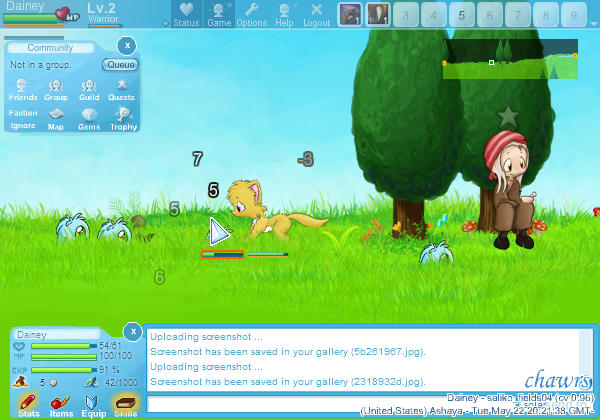Open the Stats tab
The height and width of the screenshot is (420, 600).
click(29, 406)
